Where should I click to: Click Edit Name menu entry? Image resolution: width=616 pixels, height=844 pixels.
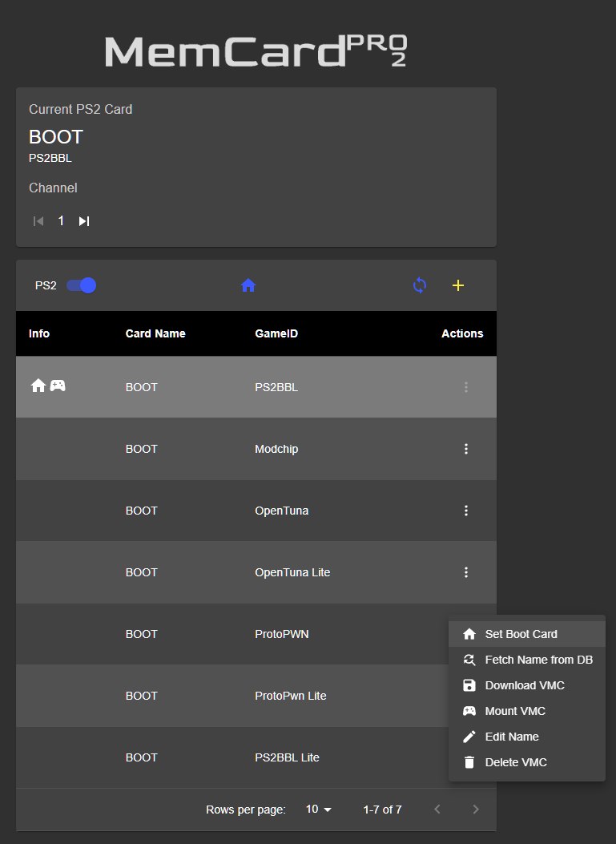512,737
